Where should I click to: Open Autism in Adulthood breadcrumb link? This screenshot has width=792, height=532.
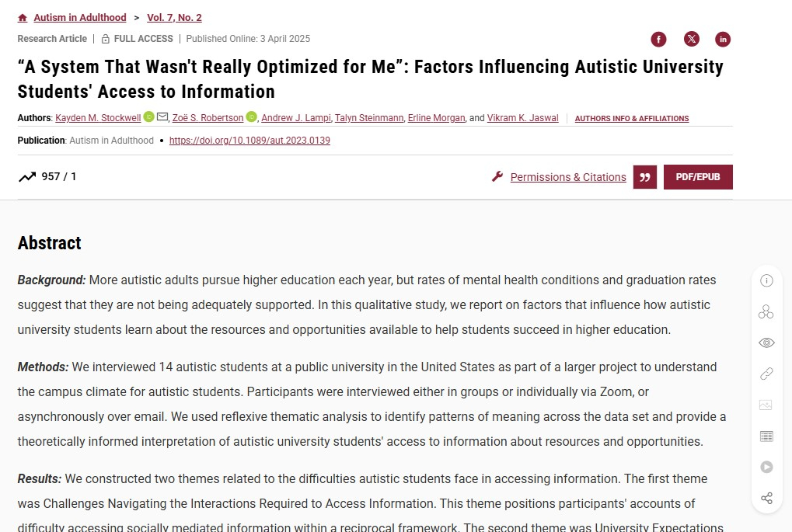[x=79, y=18]
